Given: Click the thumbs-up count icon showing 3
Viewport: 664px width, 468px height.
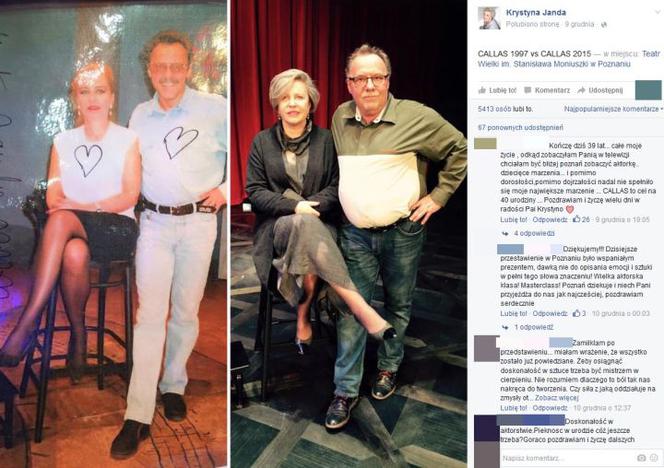Looking at the screenshot, I should [576, 313].
